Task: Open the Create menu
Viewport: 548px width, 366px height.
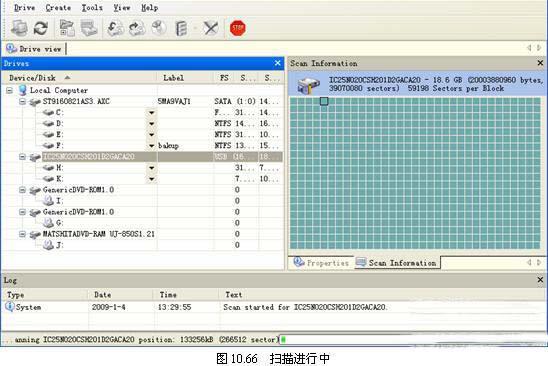Action: (x=58, y=8)
